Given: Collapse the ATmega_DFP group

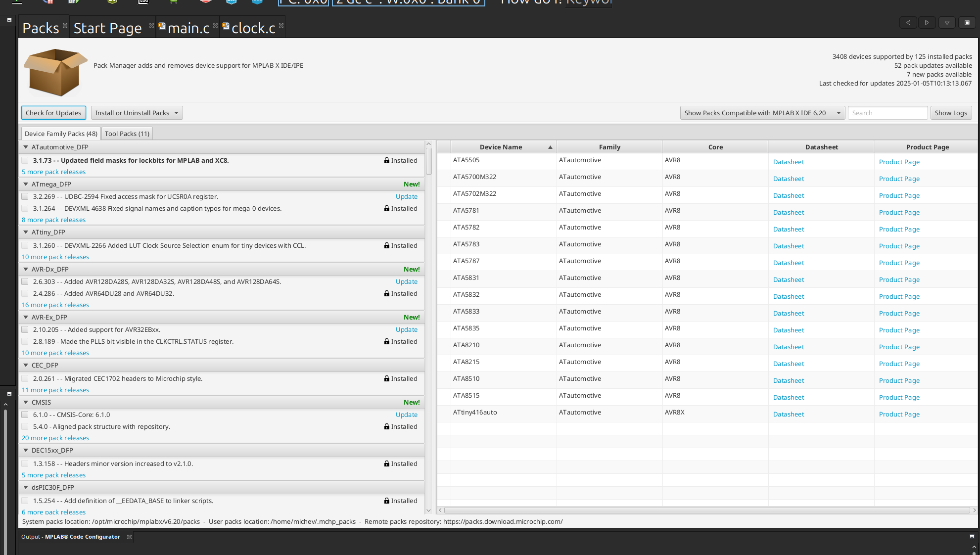Looking at the screenshot, I should coord(26,184).
